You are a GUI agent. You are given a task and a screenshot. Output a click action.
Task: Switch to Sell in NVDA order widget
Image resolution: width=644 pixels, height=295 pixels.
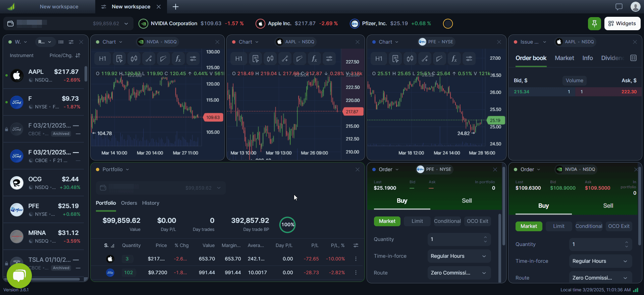pos(608,206)
